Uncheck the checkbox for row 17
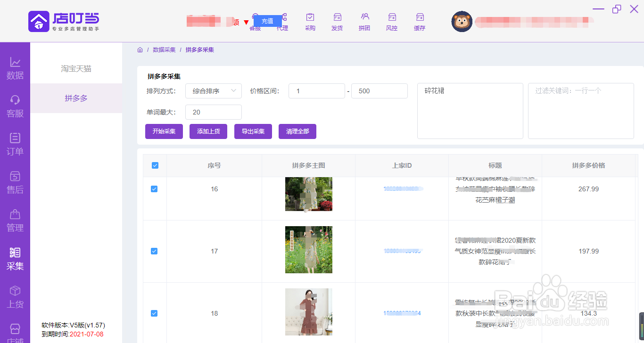The width and height of the screenshot is (644, 343). point(154,251)
